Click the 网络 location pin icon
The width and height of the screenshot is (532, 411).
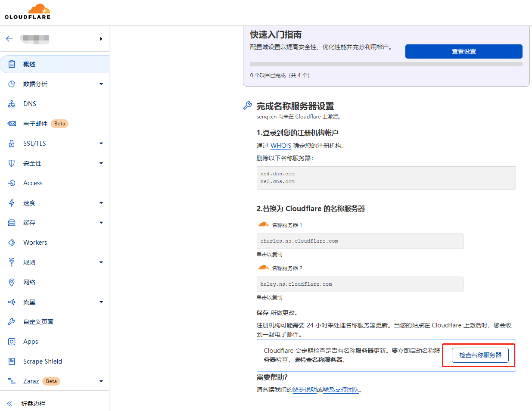(12, 282)
